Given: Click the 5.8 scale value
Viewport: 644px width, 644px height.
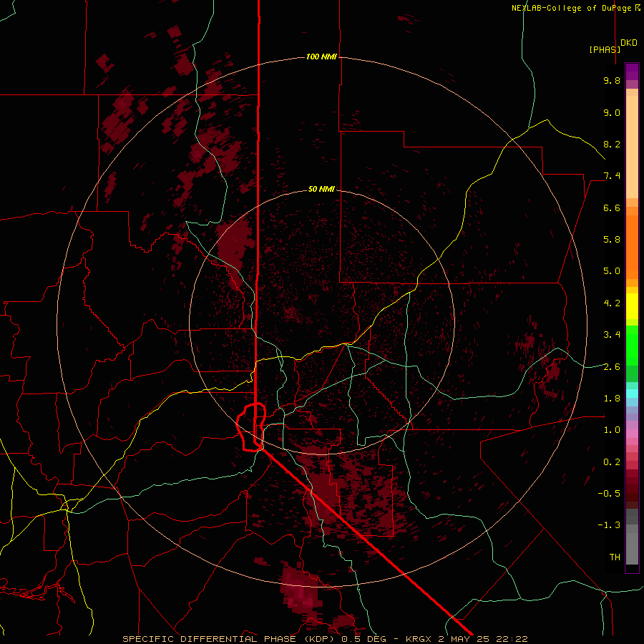Looking at the screenshot, I should (612, 240).
